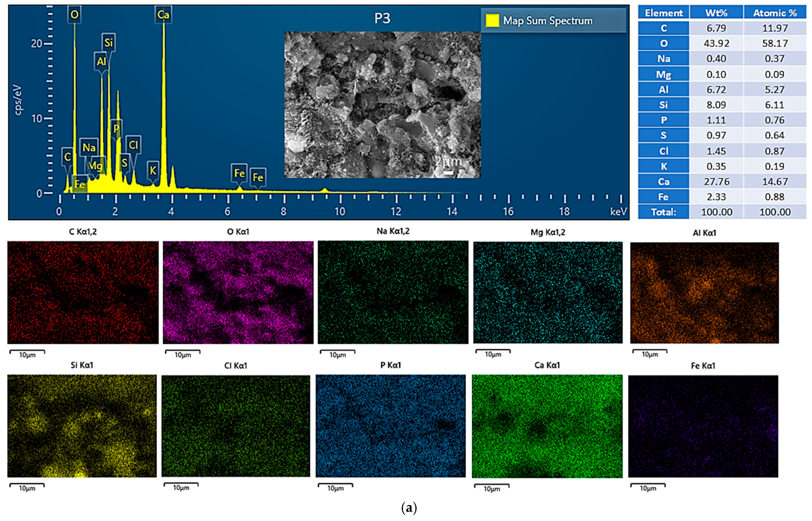
Task: Click the K peak label marker
Action: coord(153,170)
